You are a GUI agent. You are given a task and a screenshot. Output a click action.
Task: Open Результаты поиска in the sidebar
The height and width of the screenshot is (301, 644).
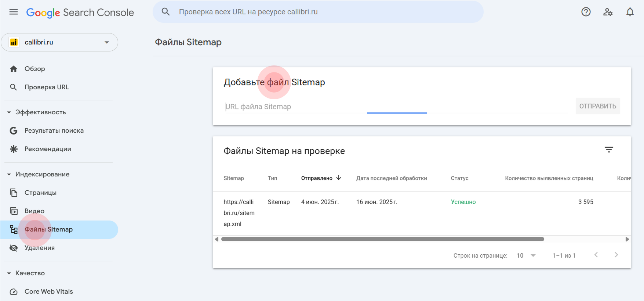pos(54,130)
